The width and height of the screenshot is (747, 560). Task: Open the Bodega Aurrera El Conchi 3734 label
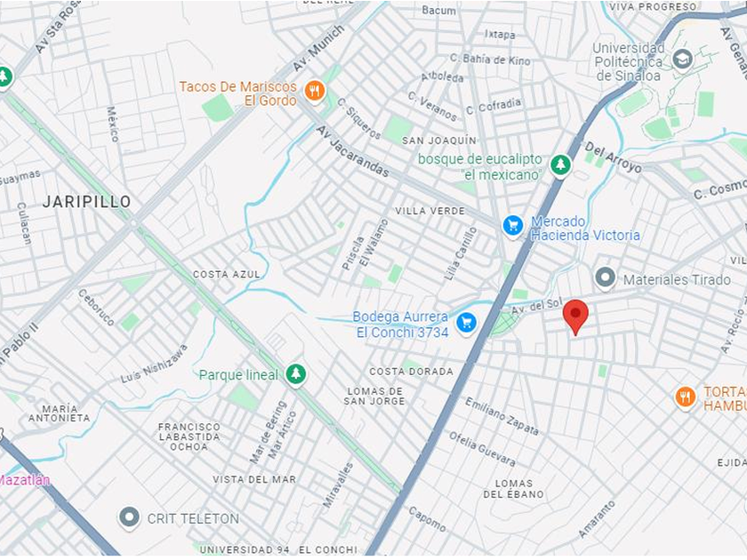pos(401,324)
